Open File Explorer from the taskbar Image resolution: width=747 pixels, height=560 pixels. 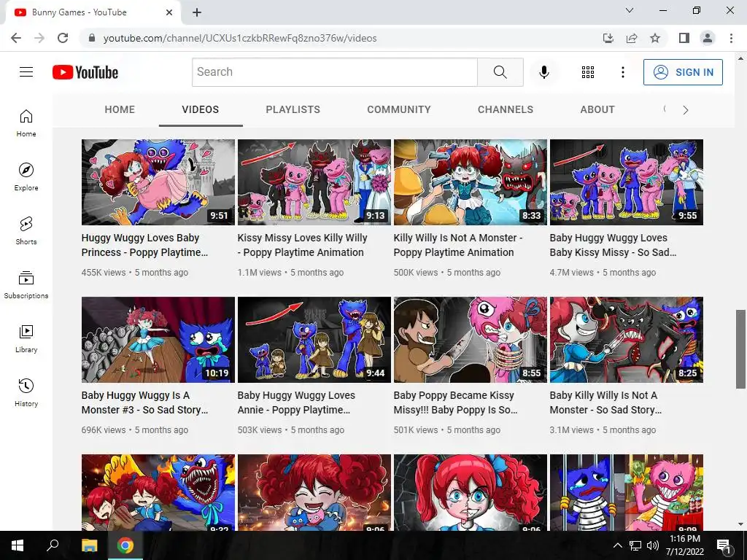tap(89, 545)
